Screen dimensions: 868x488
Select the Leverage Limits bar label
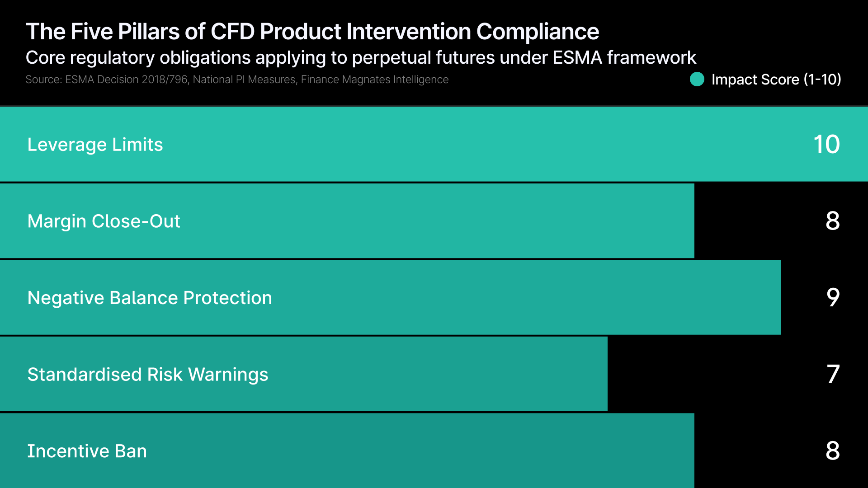tap(95, 145)
